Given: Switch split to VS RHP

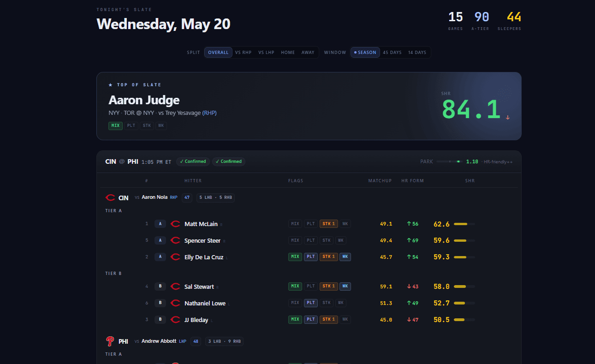Looking at the screenshot, I should pos(243,53).
